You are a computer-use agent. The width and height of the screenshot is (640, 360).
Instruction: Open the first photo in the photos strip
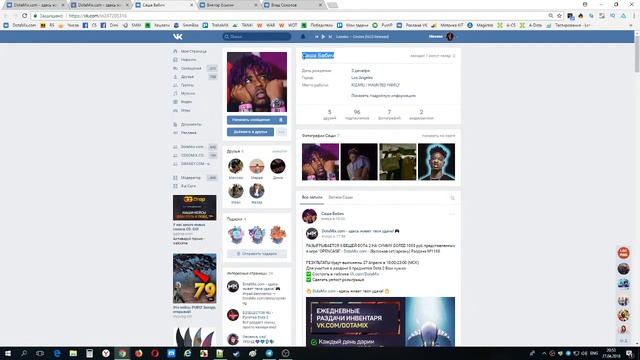(x=320, y=162)
